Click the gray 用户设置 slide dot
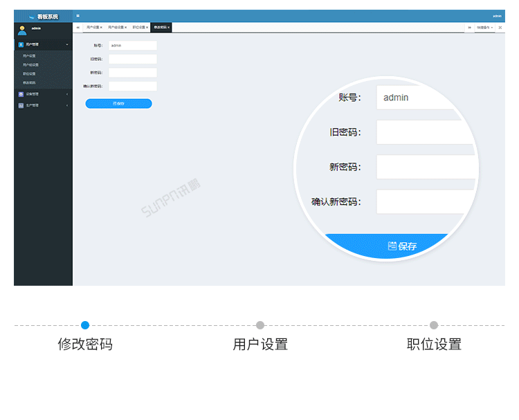 coord(260,325)
